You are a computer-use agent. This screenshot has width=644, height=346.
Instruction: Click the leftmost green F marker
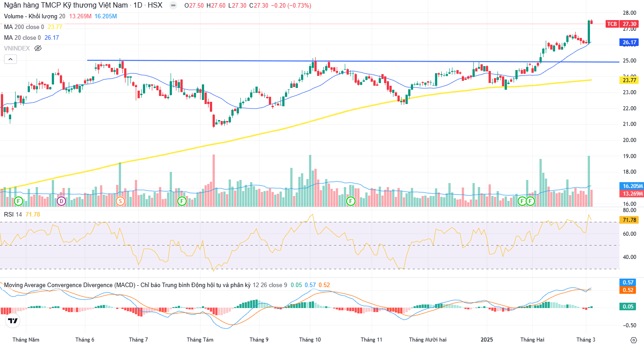pos(18,201)
